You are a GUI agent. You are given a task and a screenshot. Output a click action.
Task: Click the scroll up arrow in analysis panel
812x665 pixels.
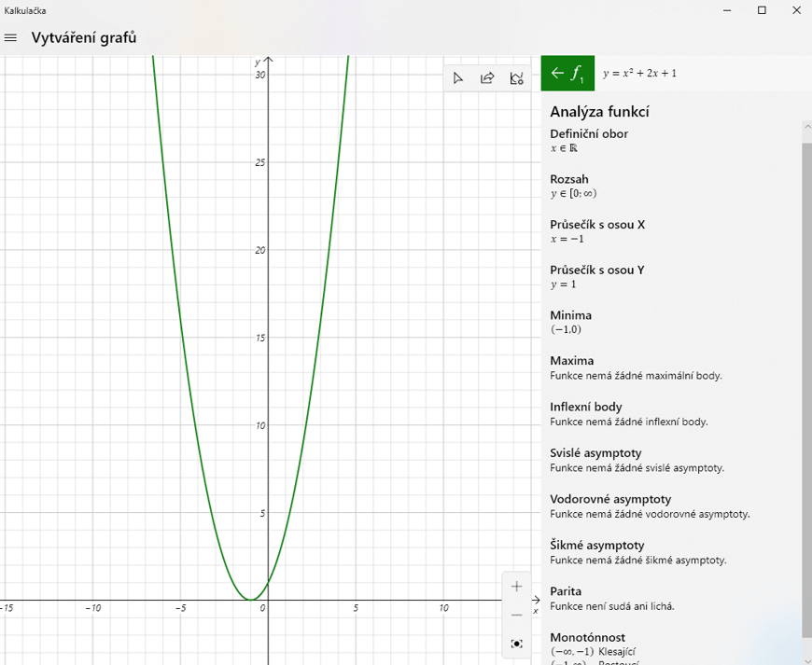[806, 126]
